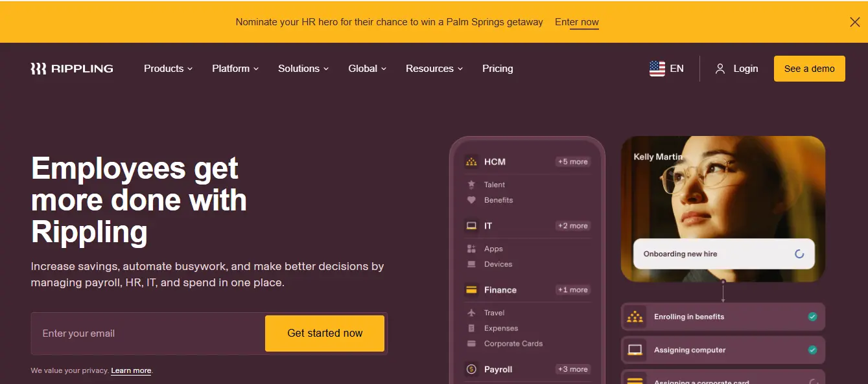The image size is (868, 384).
Task: Click the green check on Assigning computer
Action: tap(812, 350)
